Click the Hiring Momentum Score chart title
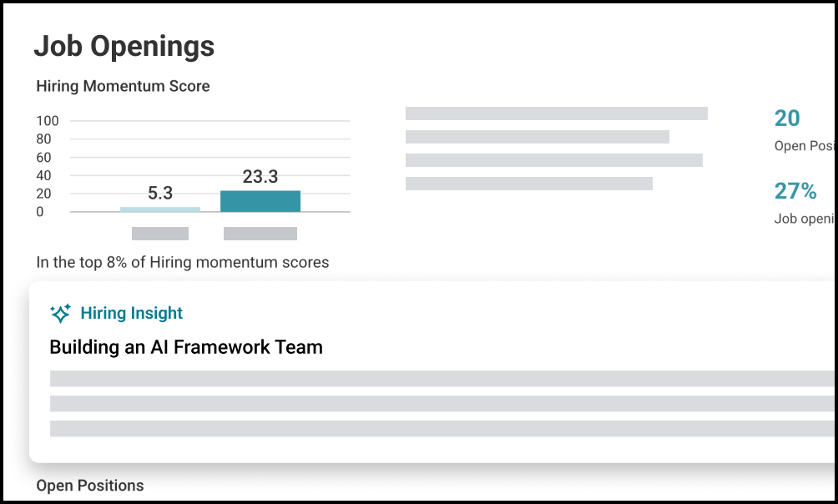838x504 pixels. point(123,86)
